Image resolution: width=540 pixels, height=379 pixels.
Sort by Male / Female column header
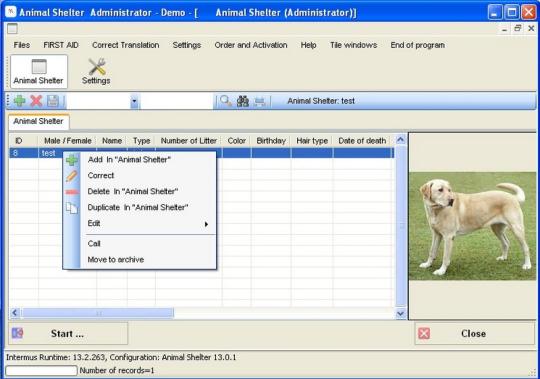(x=68, y=141)
